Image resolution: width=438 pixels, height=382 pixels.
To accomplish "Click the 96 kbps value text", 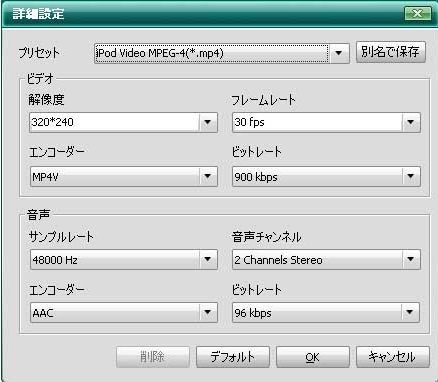I will (253, 313).
